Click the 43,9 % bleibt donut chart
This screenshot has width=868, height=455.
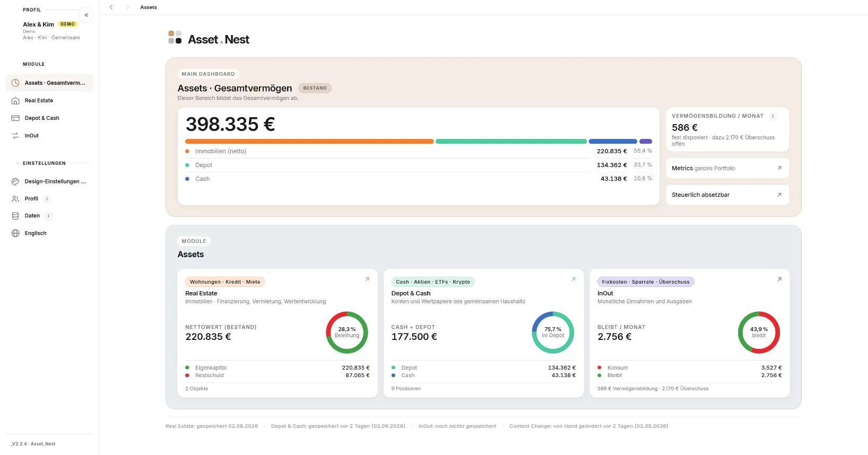coord(759,332)
